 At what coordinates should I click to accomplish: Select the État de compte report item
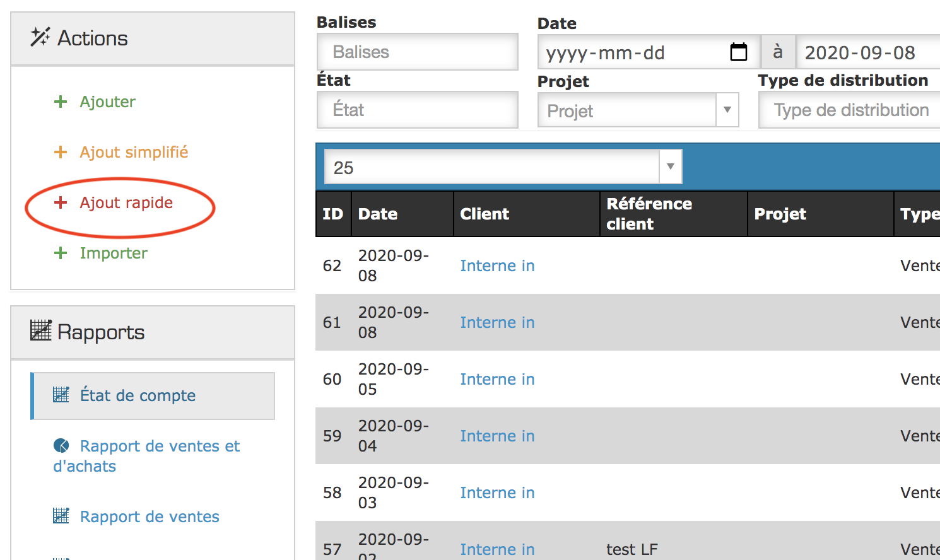click(138, 395)
